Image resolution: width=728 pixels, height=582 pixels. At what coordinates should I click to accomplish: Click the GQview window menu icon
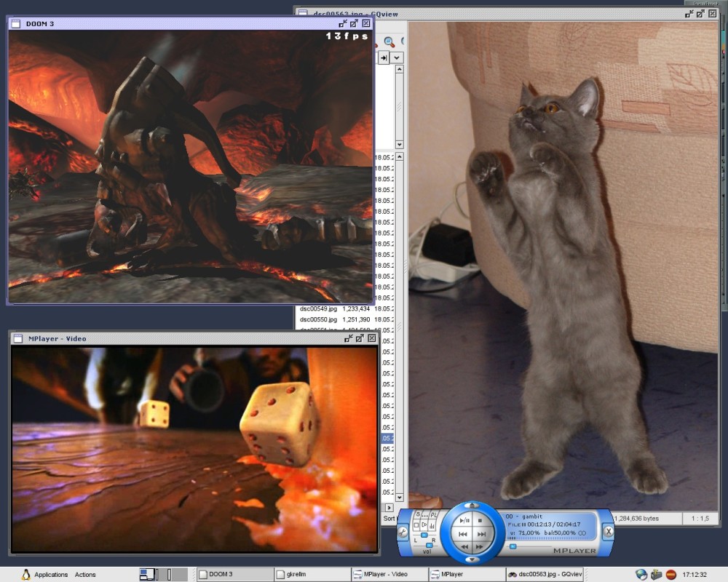[303, 13]
